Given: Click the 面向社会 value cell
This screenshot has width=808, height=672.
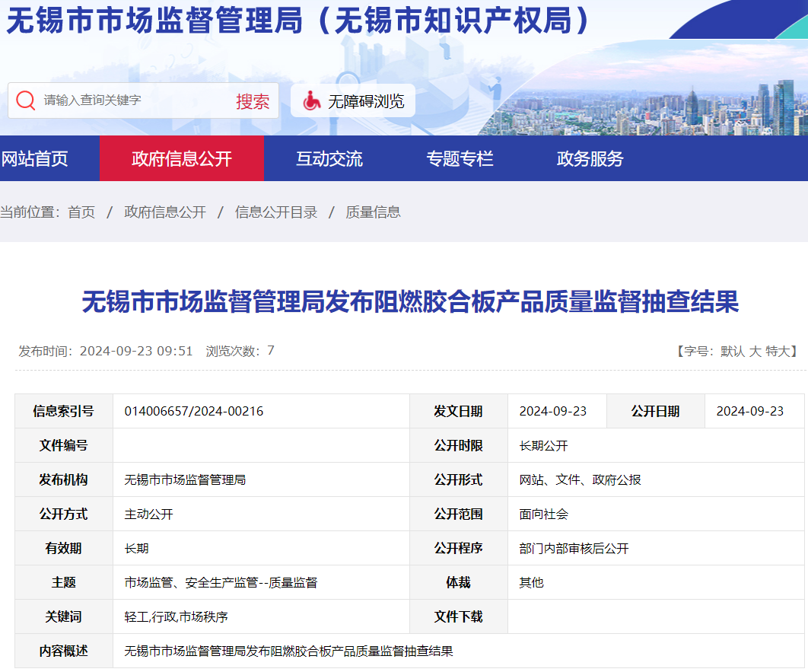Looking at the screenshot, I should [656, 514].
